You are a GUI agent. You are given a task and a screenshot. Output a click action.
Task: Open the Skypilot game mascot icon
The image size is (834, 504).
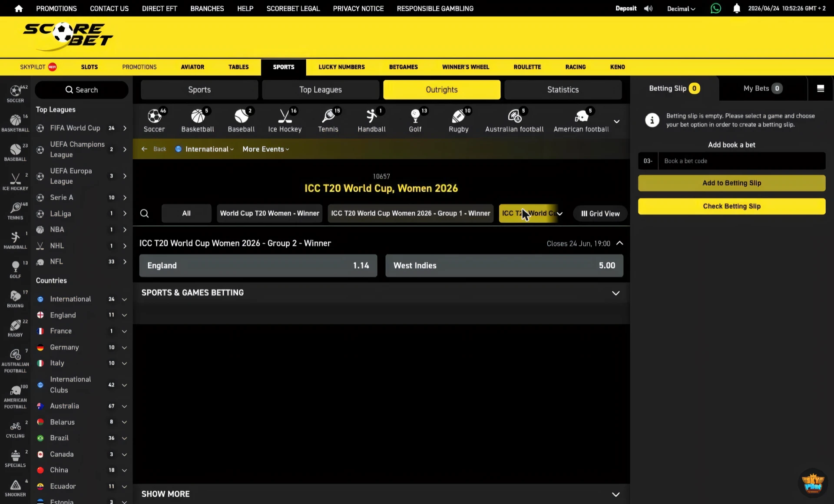click(813, 482)
